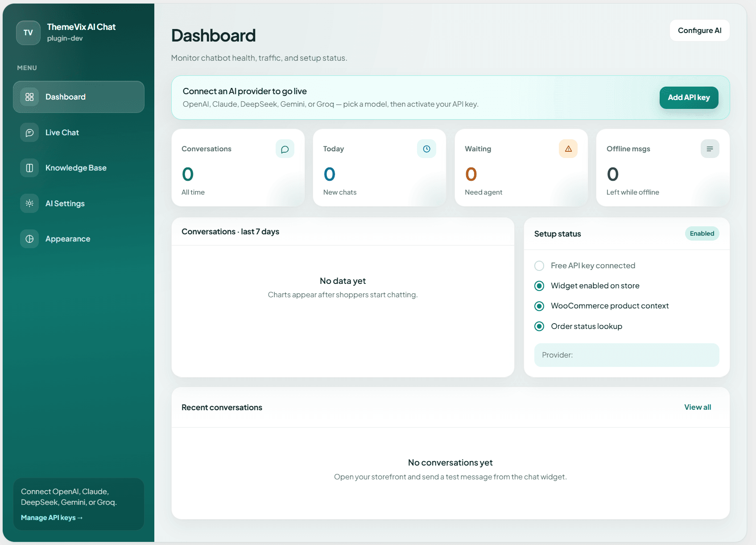The width and height of the screenshot is (756, 545).
Task: Click the Add API key button
Action: [x=689, y=97]
